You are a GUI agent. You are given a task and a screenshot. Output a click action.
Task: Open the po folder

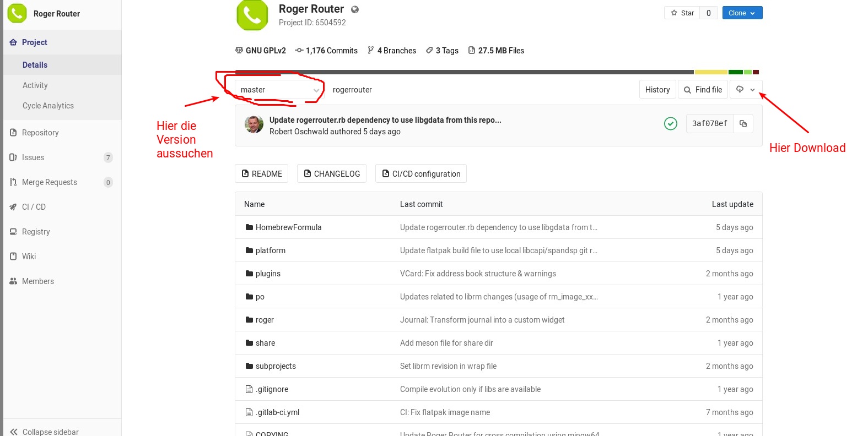point(260,297)
